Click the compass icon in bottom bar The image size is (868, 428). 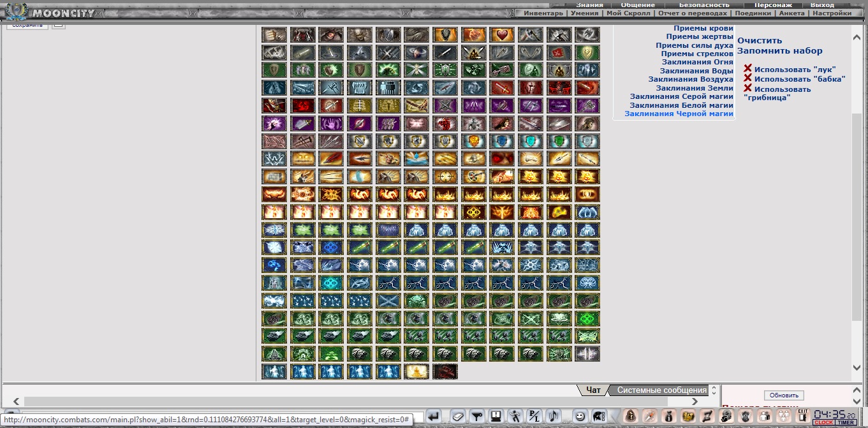coord(650,417)
